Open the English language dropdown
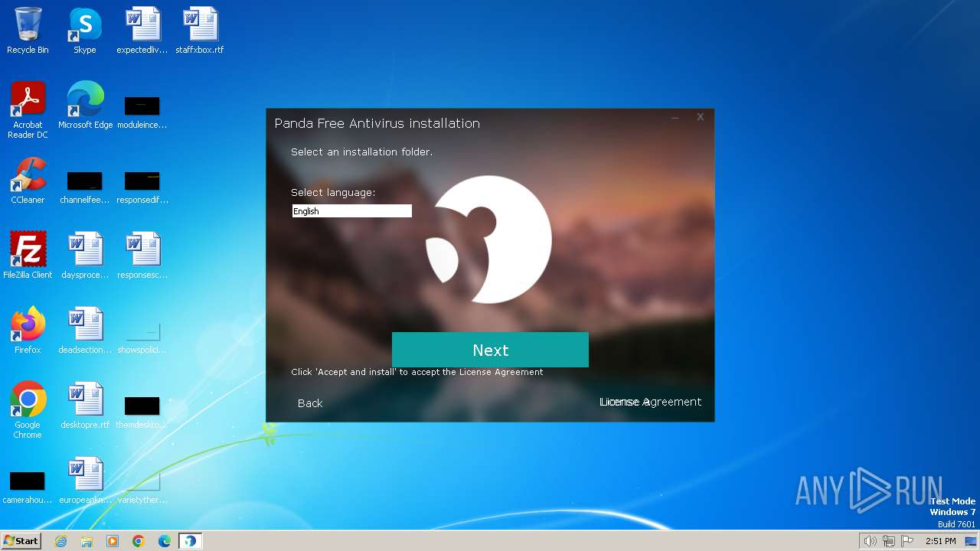 (352, 211)
